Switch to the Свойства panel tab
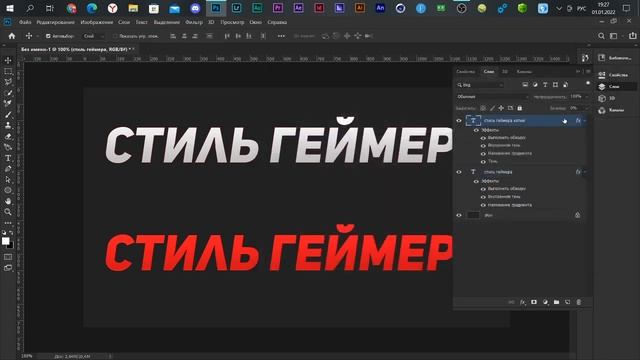Image resolution: width=640 pixels, height=360 pixels. 465,71
